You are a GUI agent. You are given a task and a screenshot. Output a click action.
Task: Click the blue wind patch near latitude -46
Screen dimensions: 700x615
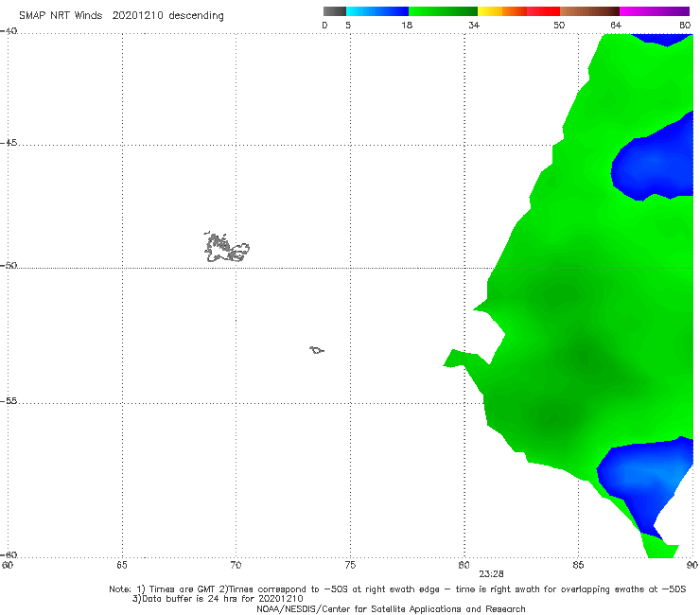(654, 163)
